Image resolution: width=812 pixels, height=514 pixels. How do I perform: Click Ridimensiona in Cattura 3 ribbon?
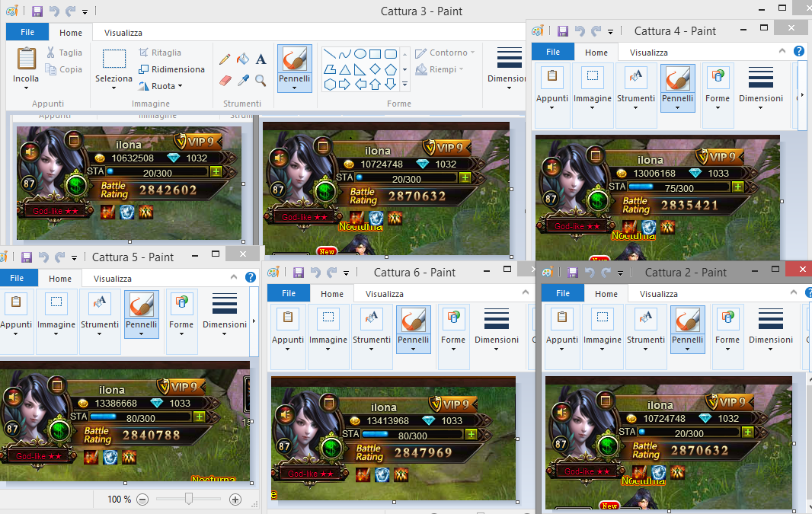(171, 69)
